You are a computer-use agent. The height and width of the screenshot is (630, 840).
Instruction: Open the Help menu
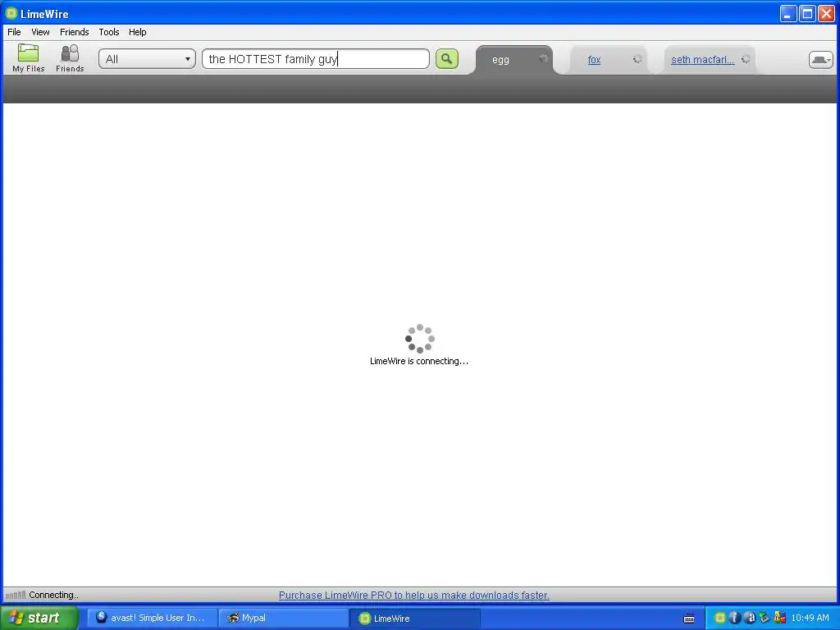click(x=138, y=32)
